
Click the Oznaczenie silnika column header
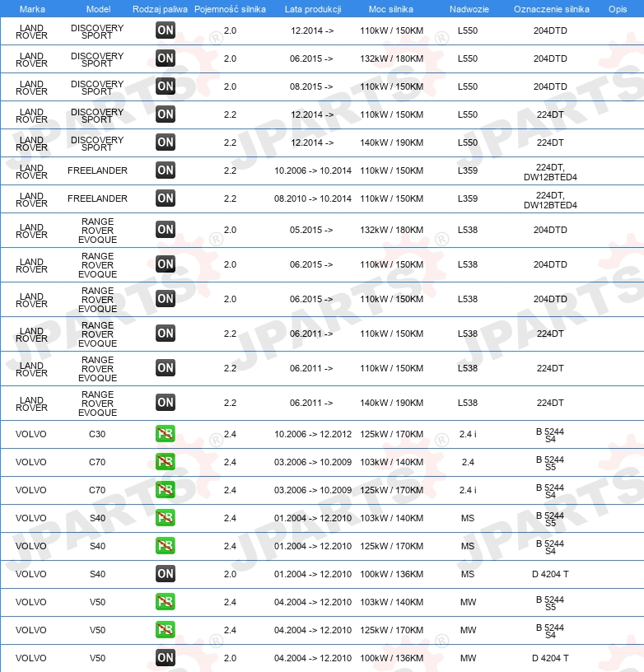[x=552, y=9]
